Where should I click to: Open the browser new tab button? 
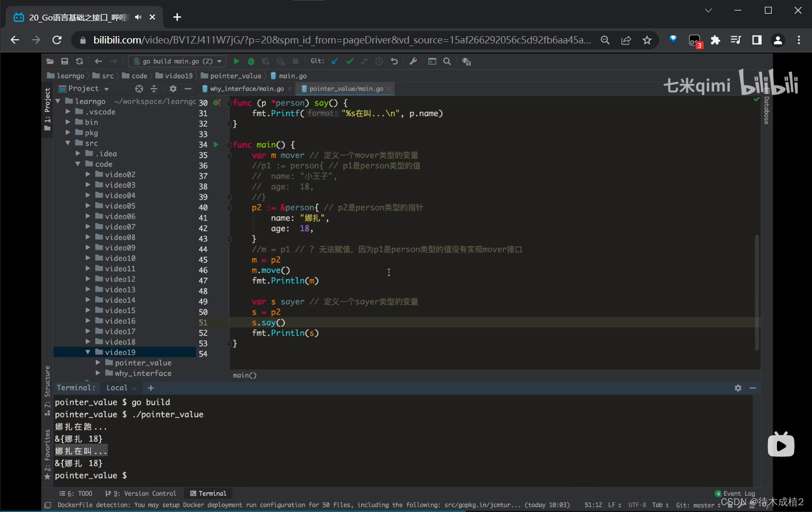[x=177, y=17]
